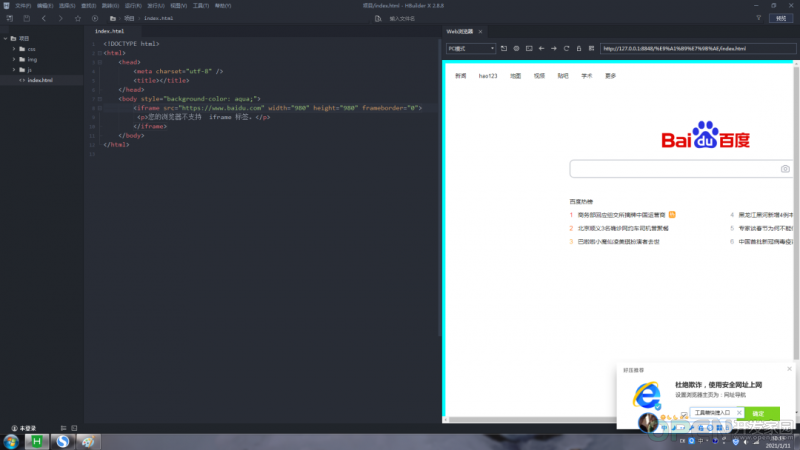Image resolution: width=800 pixels, height=450 pixels.
Task: Open the 文件(F) menu
Action: click(23, 6)
